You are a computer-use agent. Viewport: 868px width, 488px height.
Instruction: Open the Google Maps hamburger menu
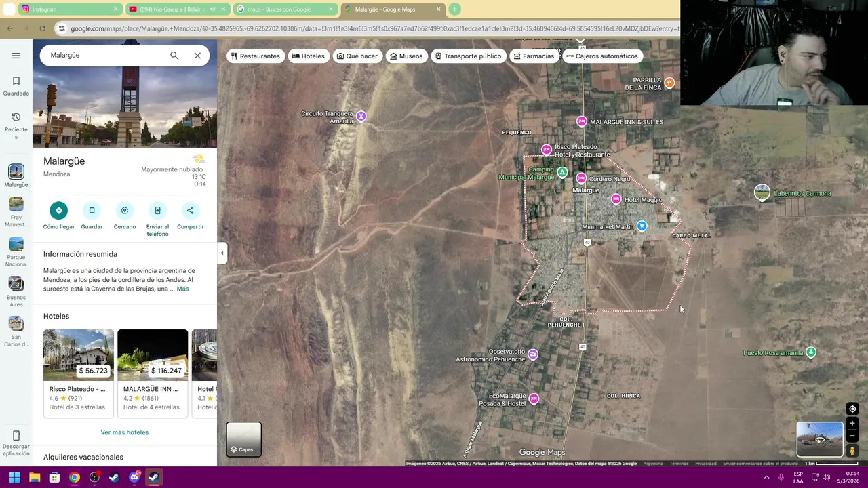coord(16,56)
